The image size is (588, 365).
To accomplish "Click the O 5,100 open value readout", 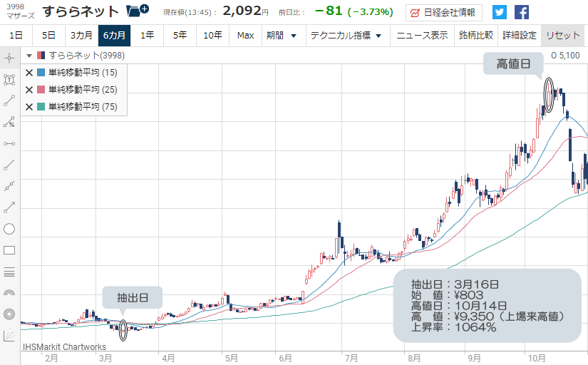I will 565,56.
